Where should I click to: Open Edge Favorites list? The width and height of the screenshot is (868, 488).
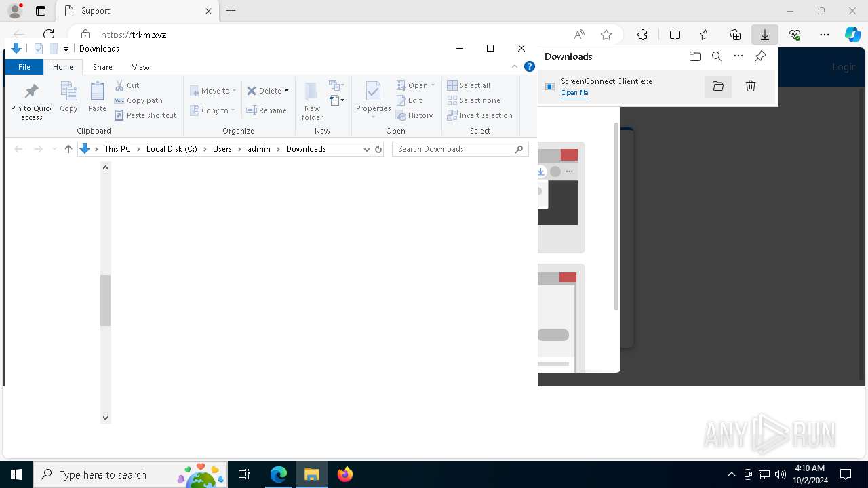pos(705,35)
